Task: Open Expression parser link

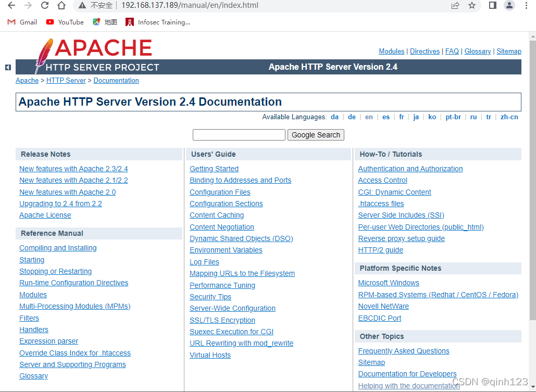Action: [x=48, y=341]
